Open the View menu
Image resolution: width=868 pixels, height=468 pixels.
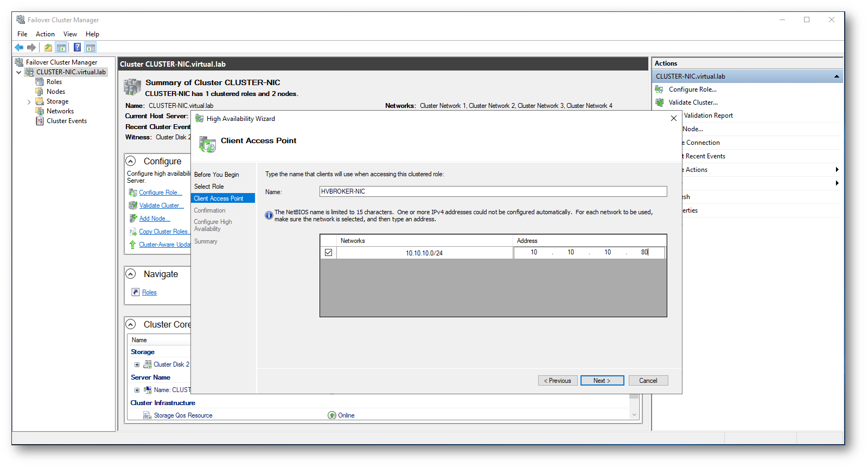pos(70,34)
